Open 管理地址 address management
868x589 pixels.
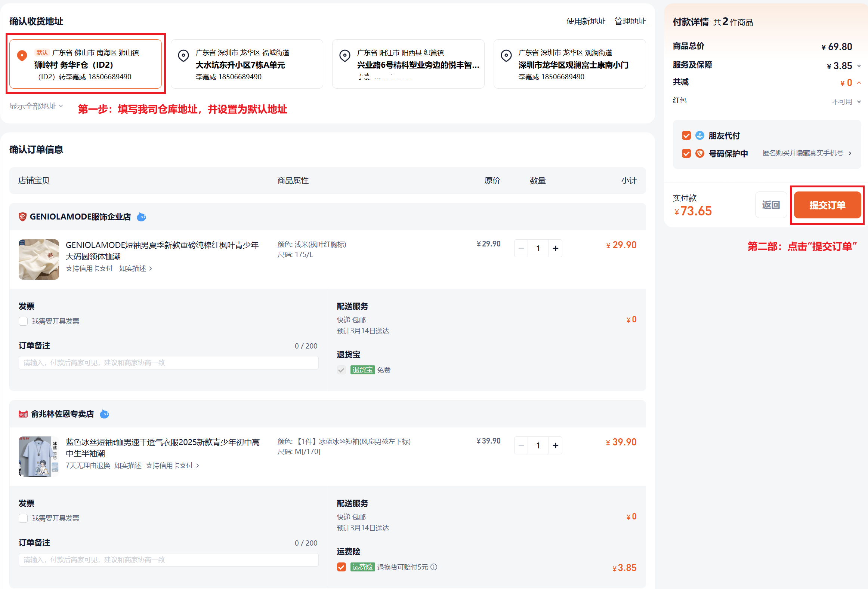[630, 21]
